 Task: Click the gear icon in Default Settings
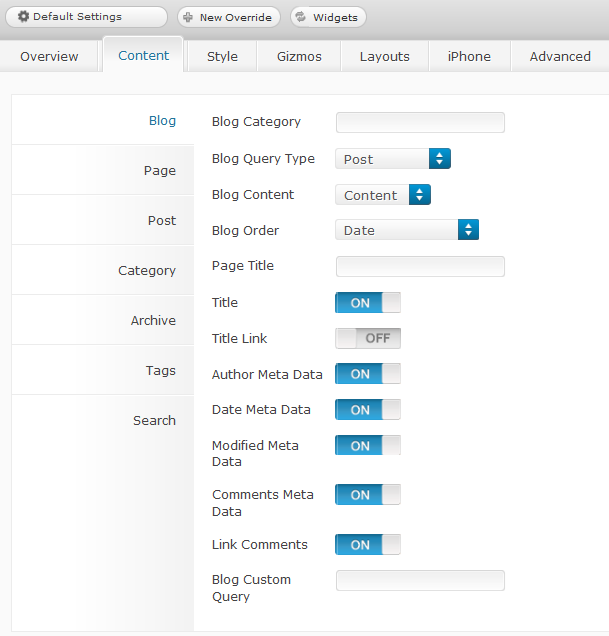coord(24,17)
